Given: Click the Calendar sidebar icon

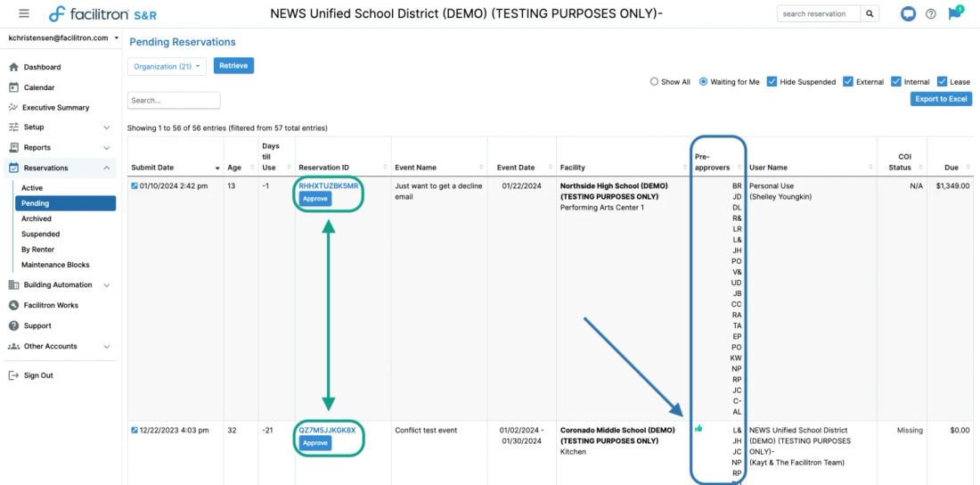Looking at the screenshot, I should tap(13, 87).
